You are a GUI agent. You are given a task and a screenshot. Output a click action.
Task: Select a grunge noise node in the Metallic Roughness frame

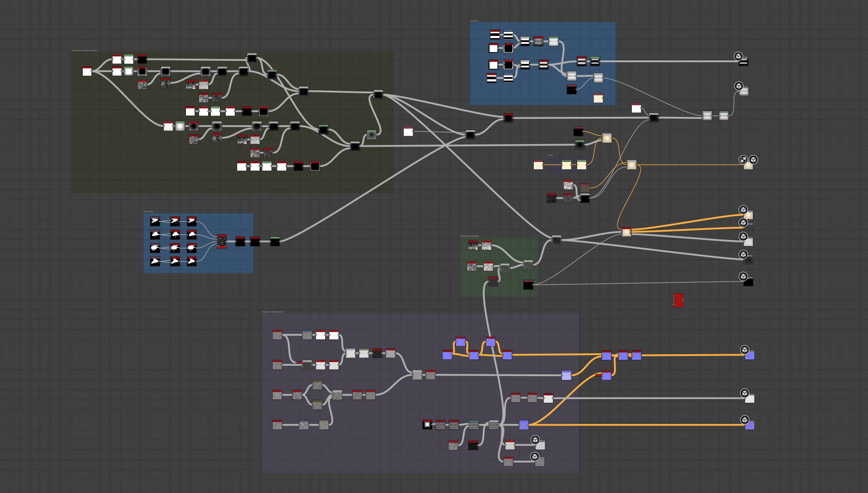(x=473, y=245)
